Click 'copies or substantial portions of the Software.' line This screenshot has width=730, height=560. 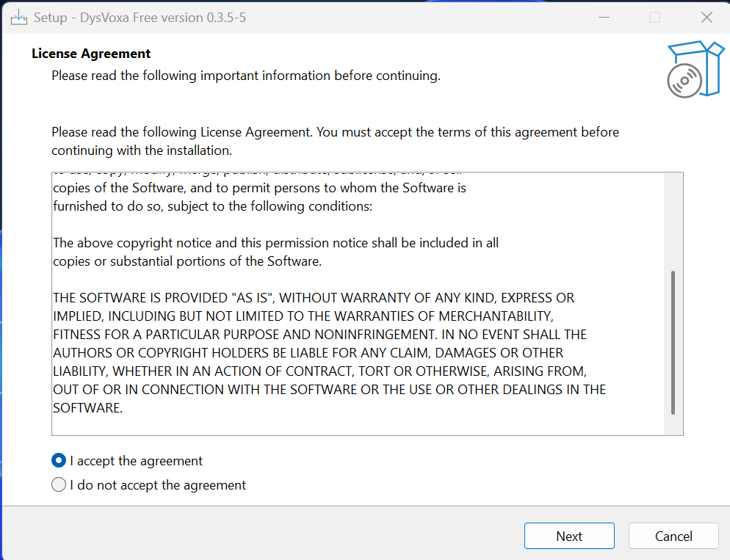click(187, 261)
